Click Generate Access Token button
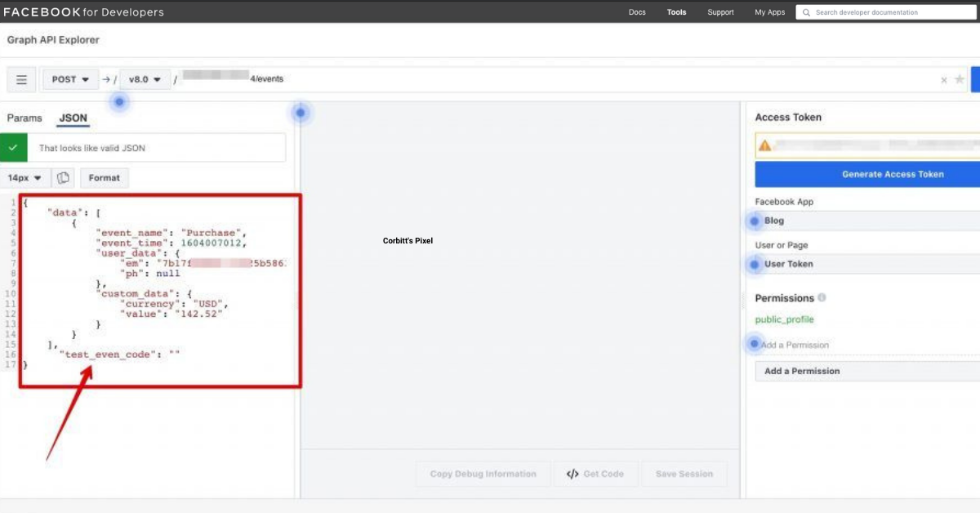 867,174
